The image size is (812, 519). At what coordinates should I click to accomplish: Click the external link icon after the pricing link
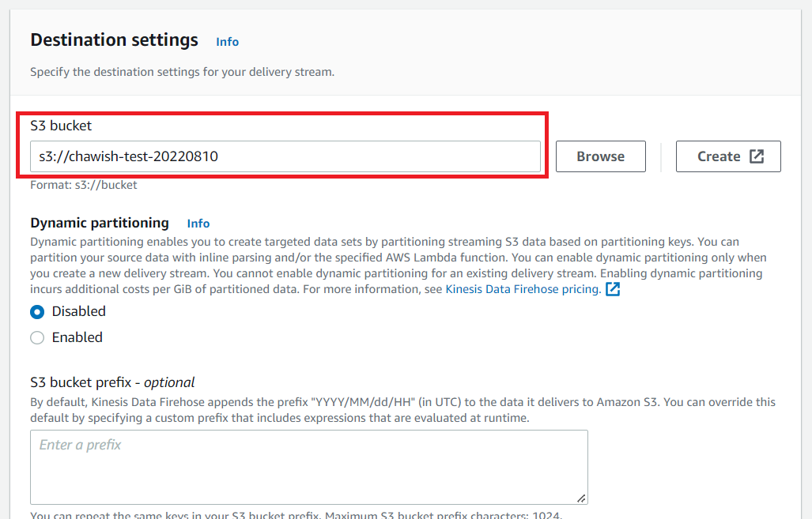point(613,290)
